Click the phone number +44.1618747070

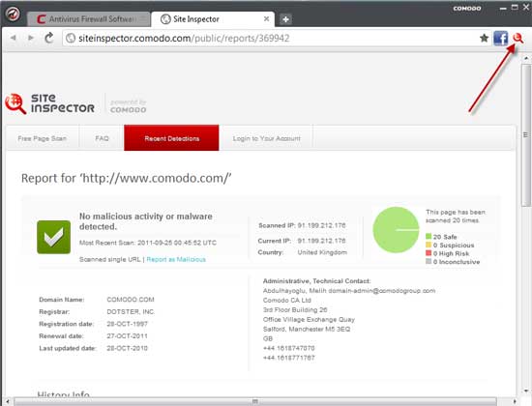pos(289,348)
